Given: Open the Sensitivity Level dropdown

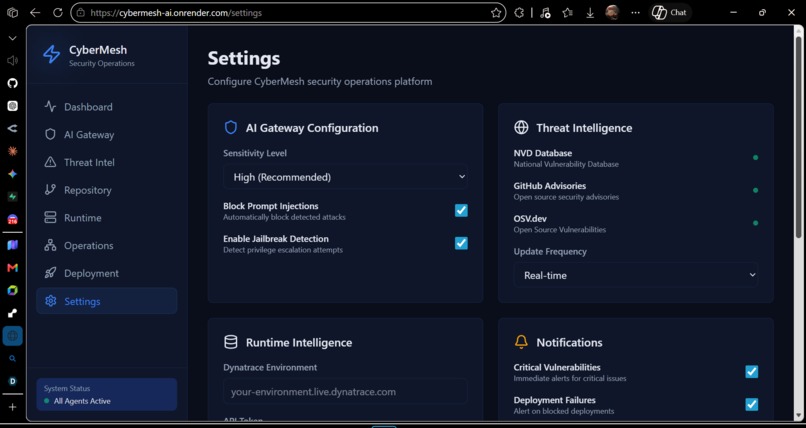Looking at the screenshot, I should click(x=345, y=177).
